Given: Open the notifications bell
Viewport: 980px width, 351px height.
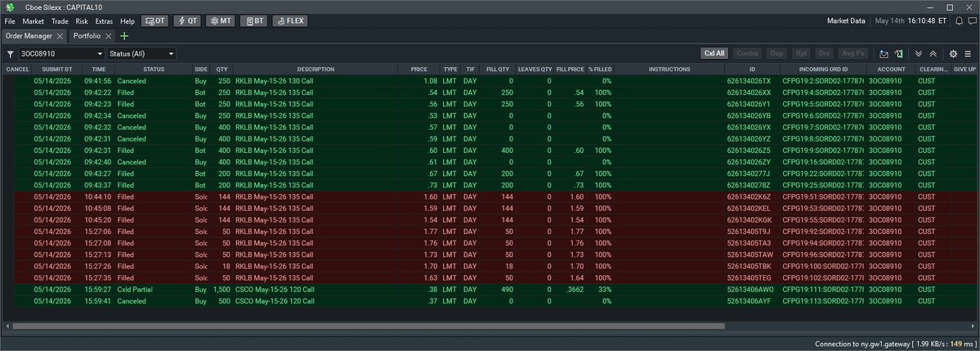Looking at the screenshot, I should pyautogui.click(x=959, y=20).
